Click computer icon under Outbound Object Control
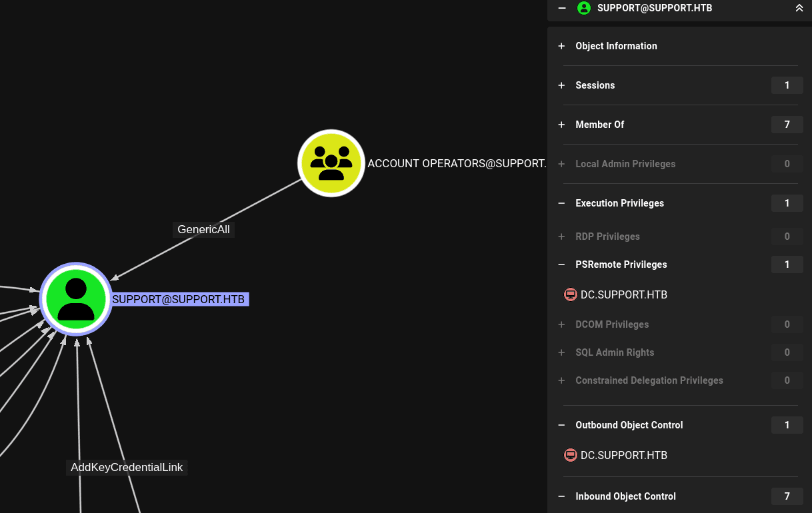Viewport: 812px width, 513px height. (x=570, y=455)
